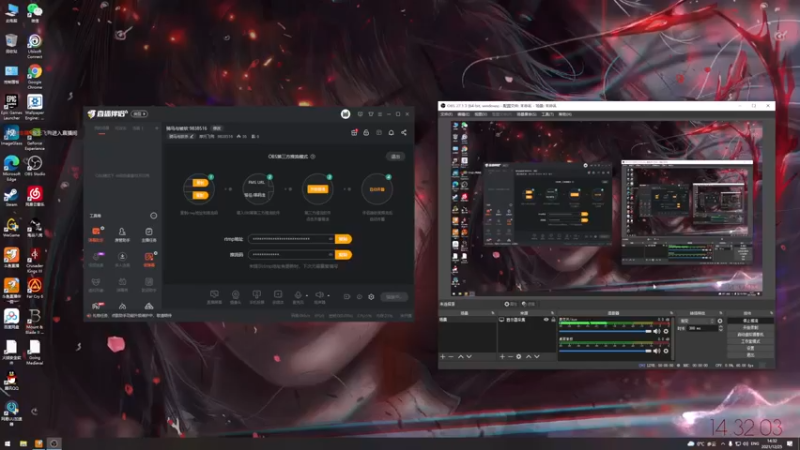
Task: Open the gift box icon in streaming assistant
Action: pyautogui.click(x=354, y=133)
